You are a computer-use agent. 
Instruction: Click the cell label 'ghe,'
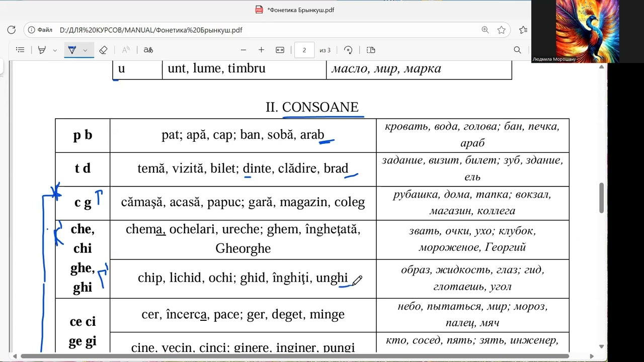83,268
